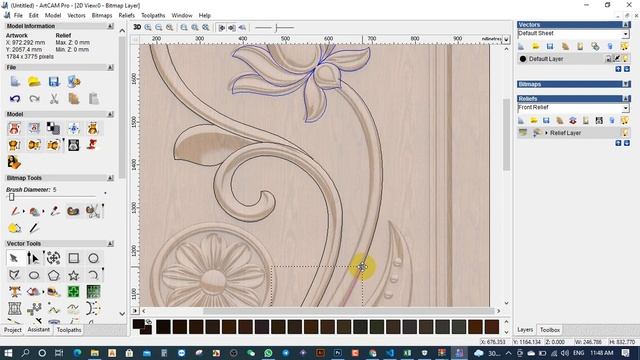The width and height of the screenshot is (640, 360).
Task: Move Relief Layer down with arrow
Action: coord(627,143)
